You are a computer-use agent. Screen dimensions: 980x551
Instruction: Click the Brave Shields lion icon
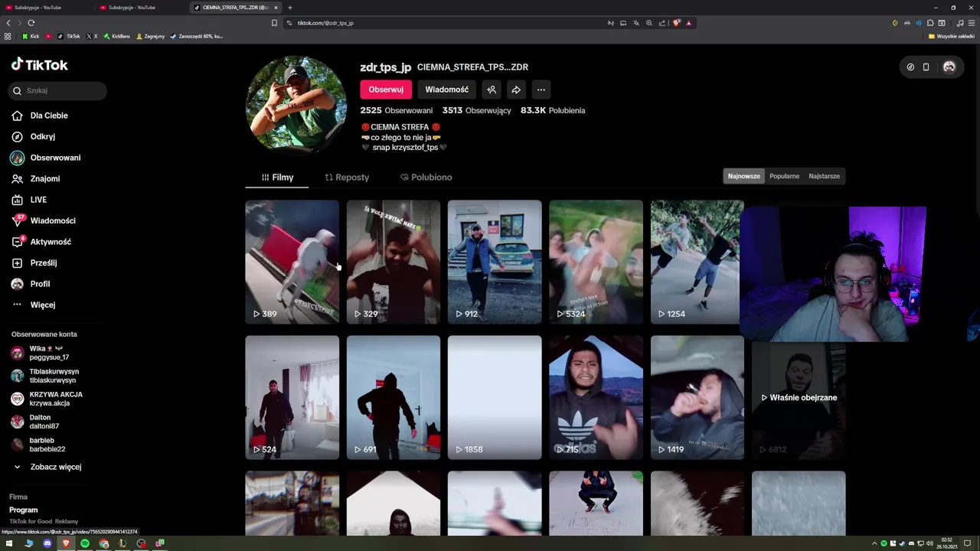[x=677, y=23]
